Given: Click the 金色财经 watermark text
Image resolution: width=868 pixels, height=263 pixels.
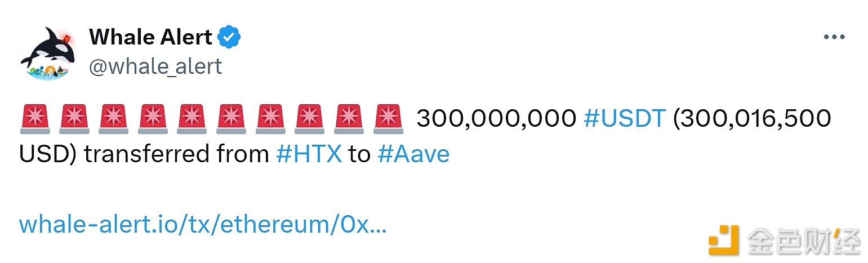Looking at the screenshot, I should click(x=803, y=242).
